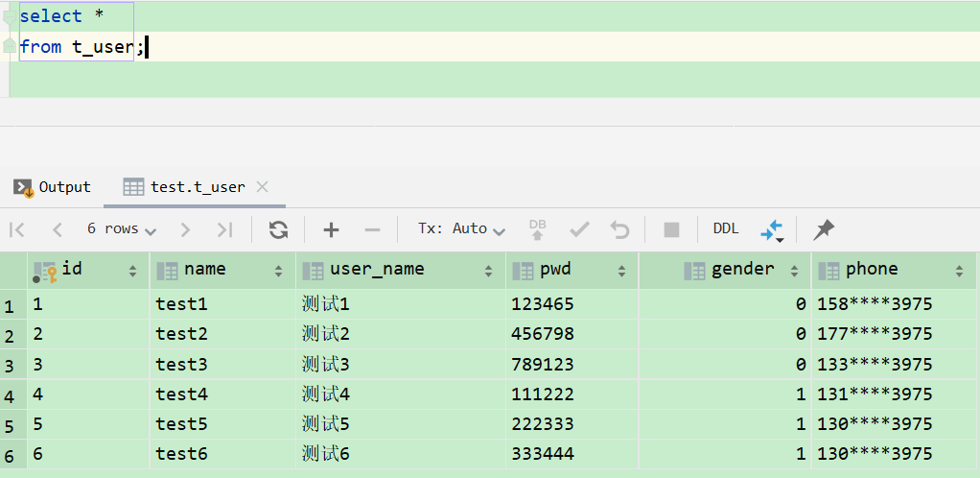
Task: Click phone cell 131****3975
Action: (x=894, y=394)
